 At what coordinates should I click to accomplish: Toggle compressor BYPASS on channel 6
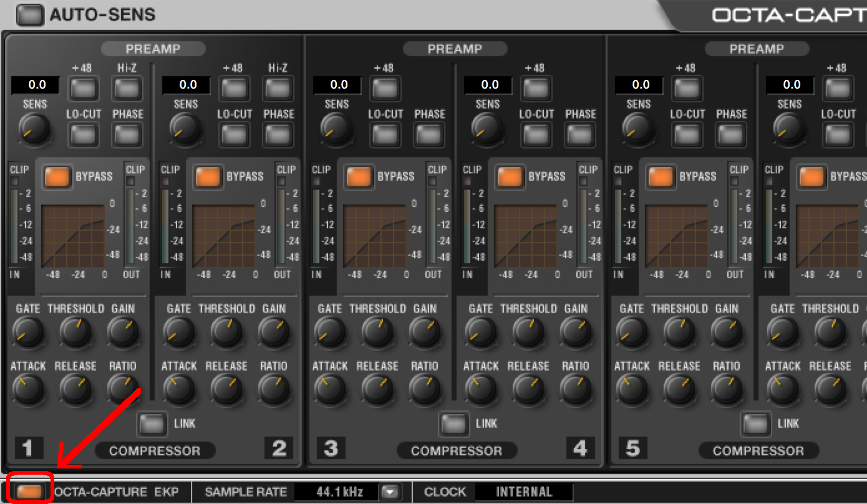point(812,177)
